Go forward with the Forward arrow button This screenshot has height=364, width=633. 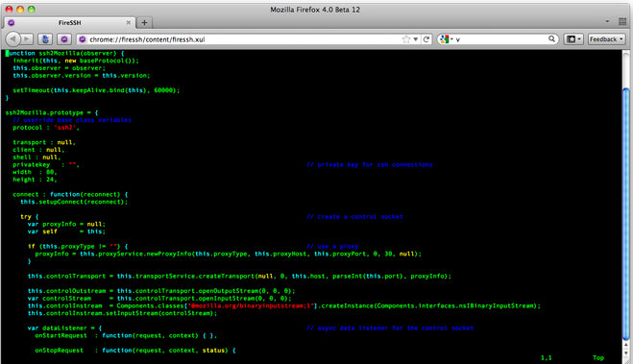pyautogui.click(x=27, y=39)
